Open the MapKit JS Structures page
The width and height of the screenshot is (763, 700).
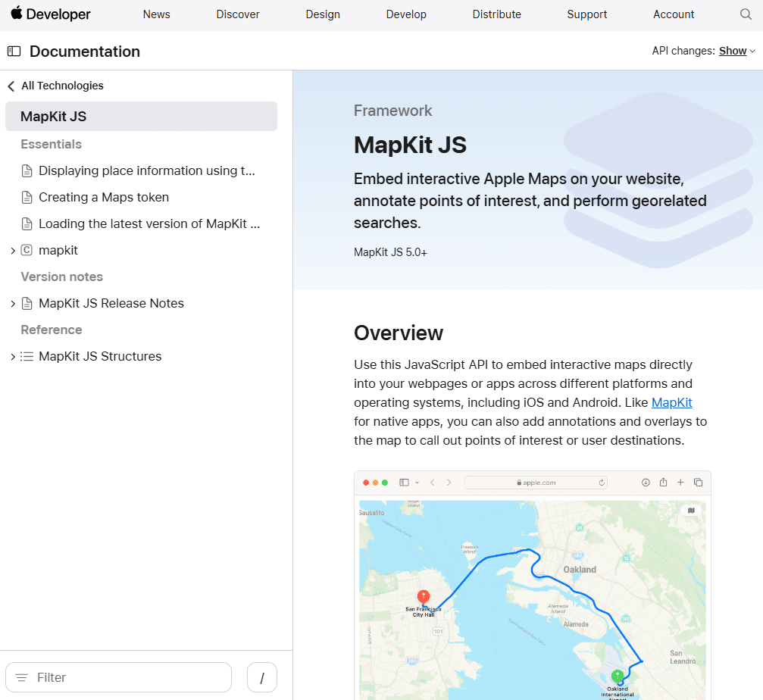(x=100, y=357)
